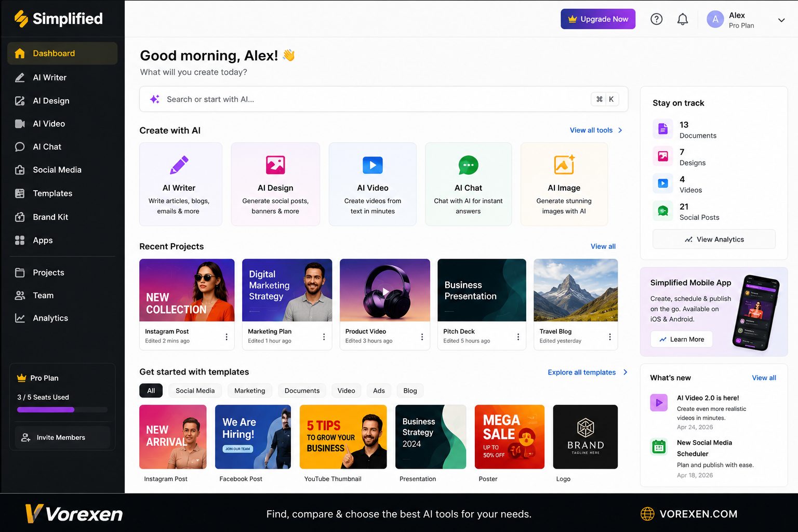Click the search or start with AI field

pyautogui.click(x=384, y=99)
